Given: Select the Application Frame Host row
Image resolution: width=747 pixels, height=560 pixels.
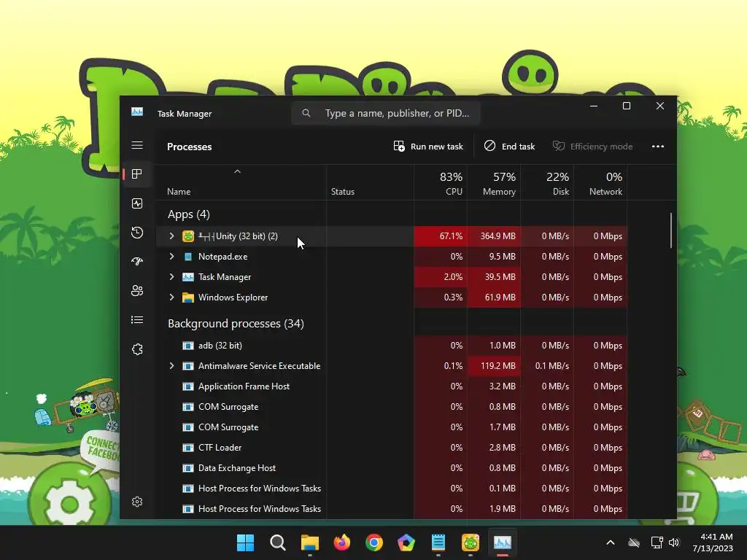Looking at the screenshot, I should pyautogui.click(x=392, y=386).
